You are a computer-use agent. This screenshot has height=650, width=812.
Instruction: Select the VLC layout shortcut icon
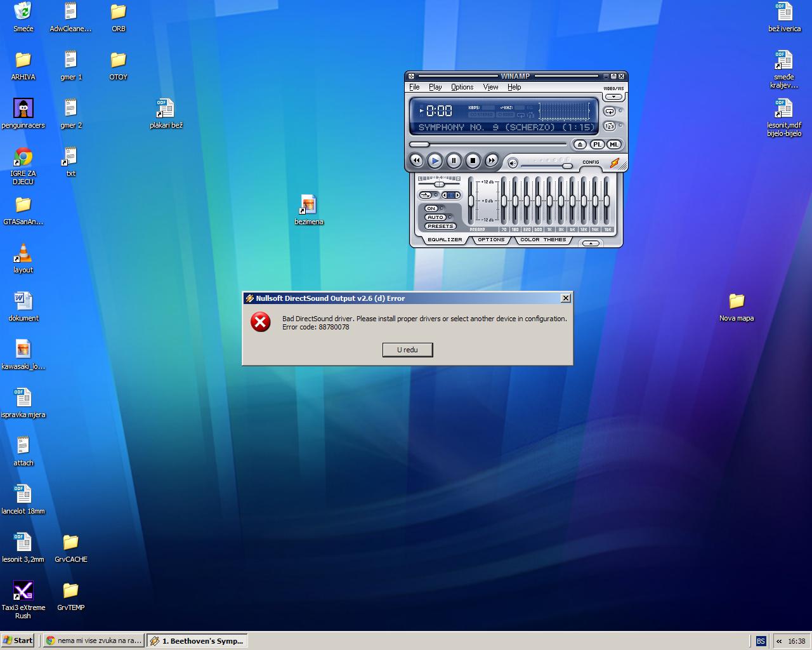(23, 258)
